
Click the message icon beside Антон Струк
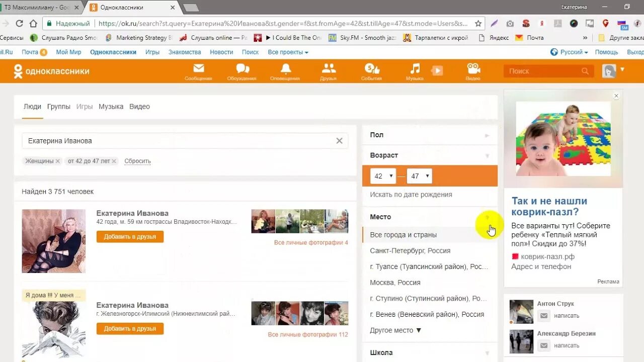click(543, 316)
